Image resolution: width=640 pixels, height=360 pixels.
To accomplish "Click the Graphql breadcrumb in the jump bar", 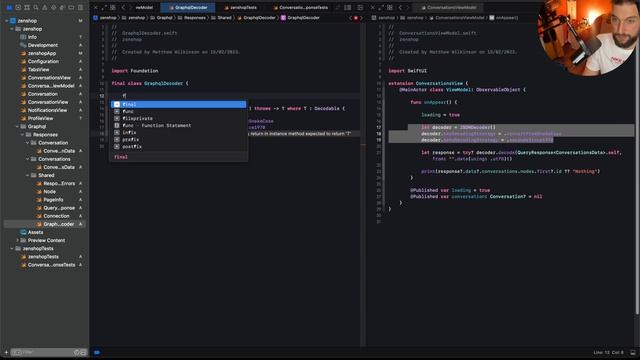I will [161, 18].
